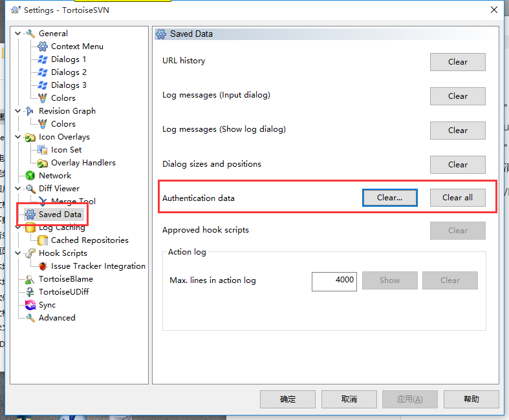509x420 pixels.
Task: Click the 帮助 help button
Action: pos(471,399)
